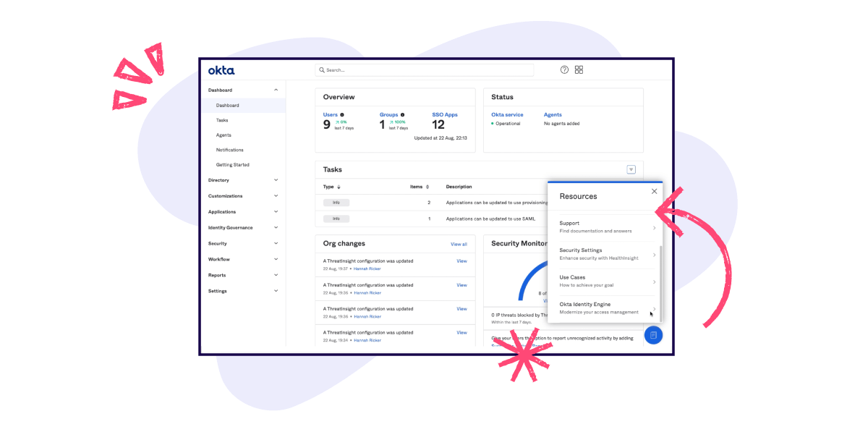The image size is (868, 440).
Task: Expand the Security section chevron
Action: 276,244
